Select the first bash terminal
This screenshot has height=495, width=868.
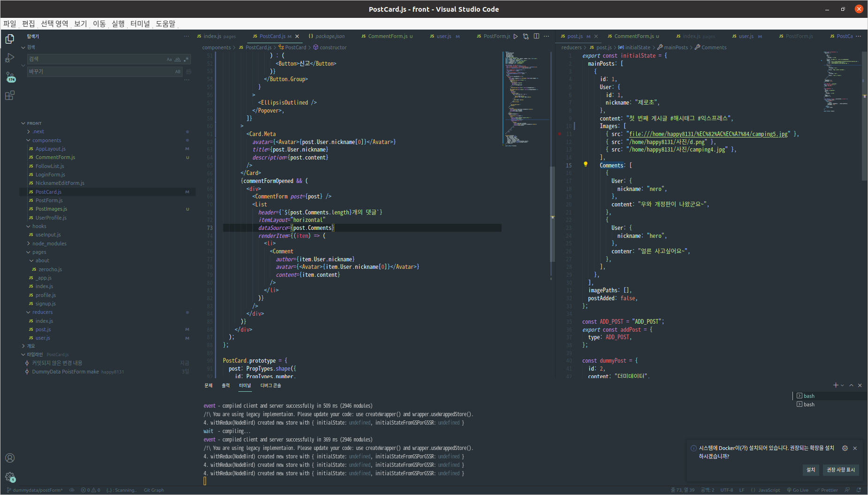pos(830,396)
